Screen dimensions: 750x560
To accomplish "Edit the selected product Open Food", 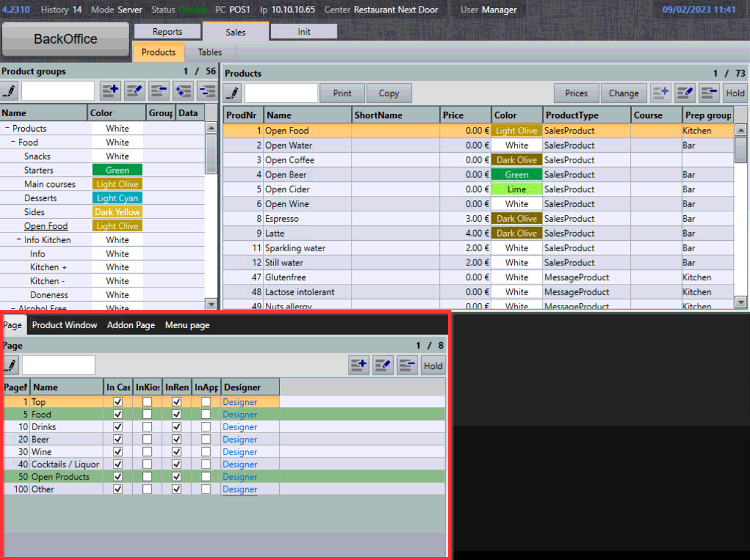I will tap(684, 93).
